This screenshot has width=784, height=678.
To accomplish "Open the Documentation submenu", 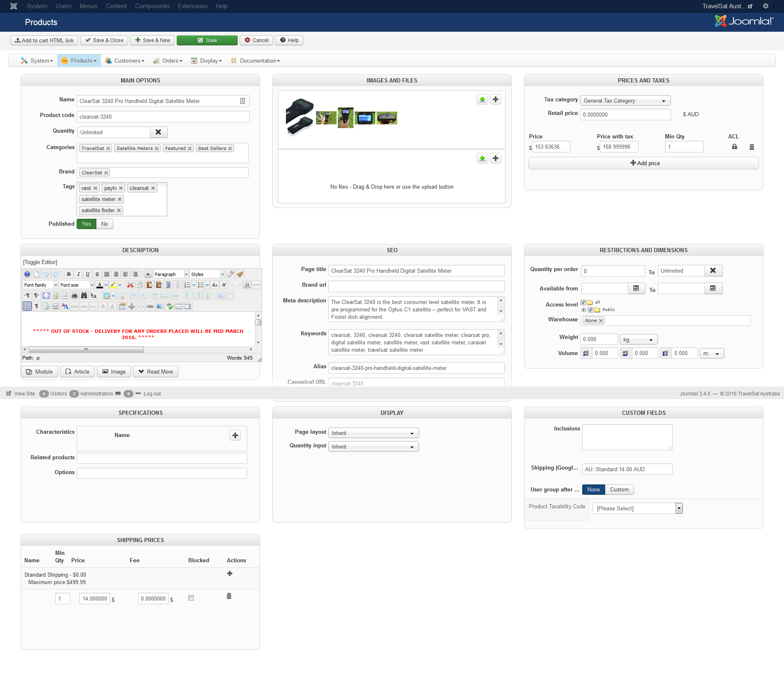I will tap(256, 61).
